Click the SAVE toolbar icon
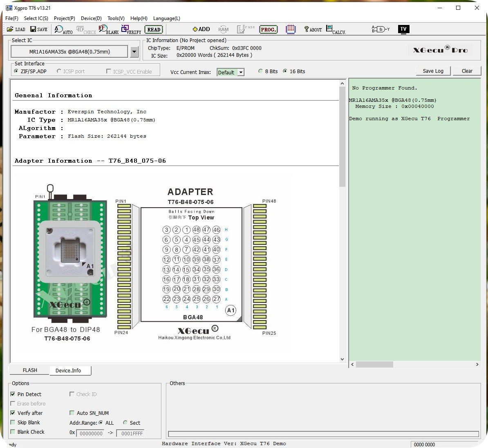Viewport: 488px width, 448px height. click(x=38, y=29)
